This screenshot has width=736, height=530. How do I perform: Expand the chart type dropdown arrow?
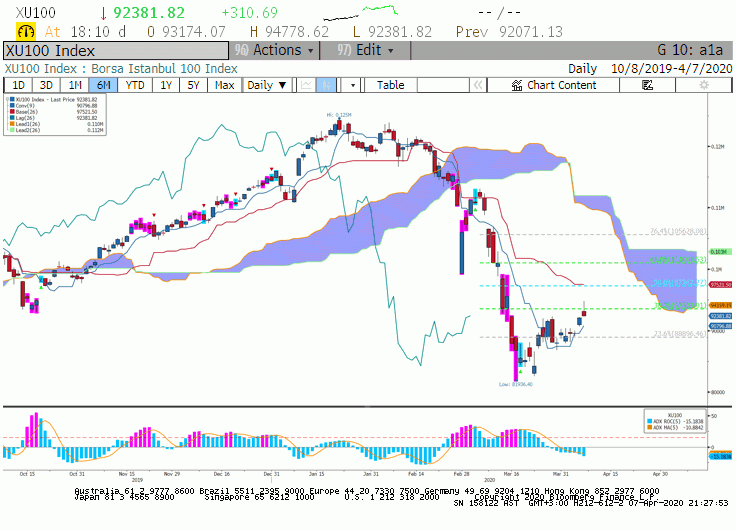[x=353, y=85]
